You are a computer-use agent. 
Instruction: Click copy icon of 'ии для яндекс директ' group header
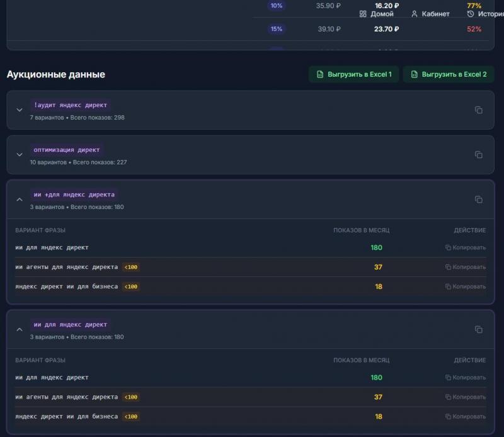click(479, 329)
